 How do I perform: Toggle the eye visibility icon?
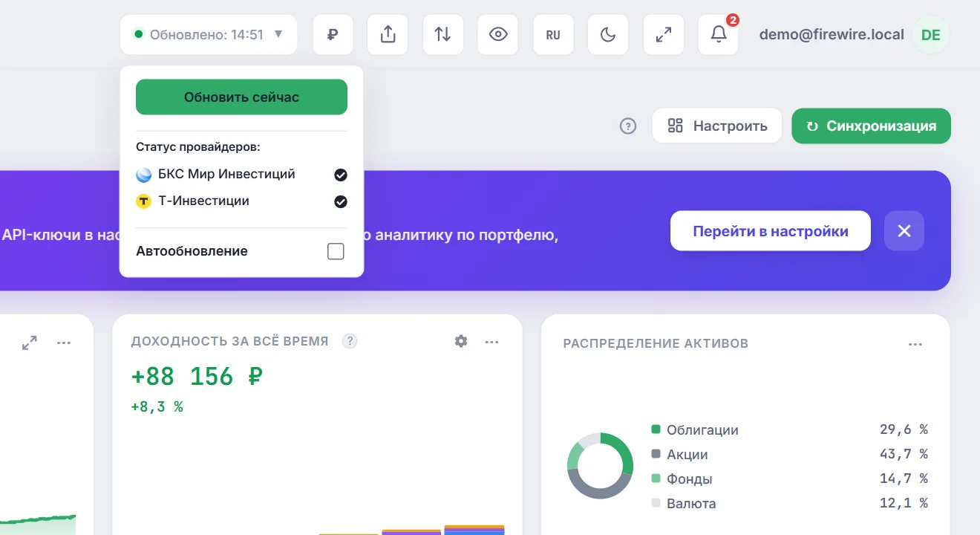[x=497, y=34]
